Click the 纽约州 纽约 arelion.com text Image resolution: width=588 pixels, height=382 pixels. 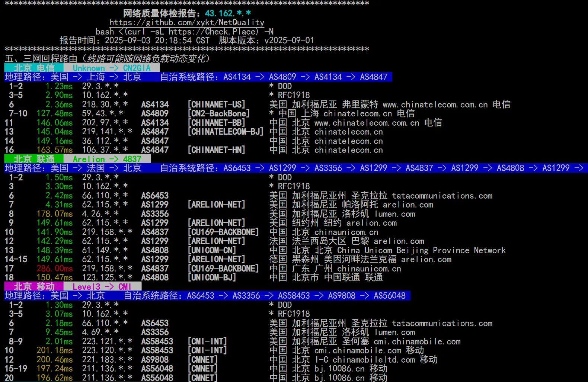344,223
